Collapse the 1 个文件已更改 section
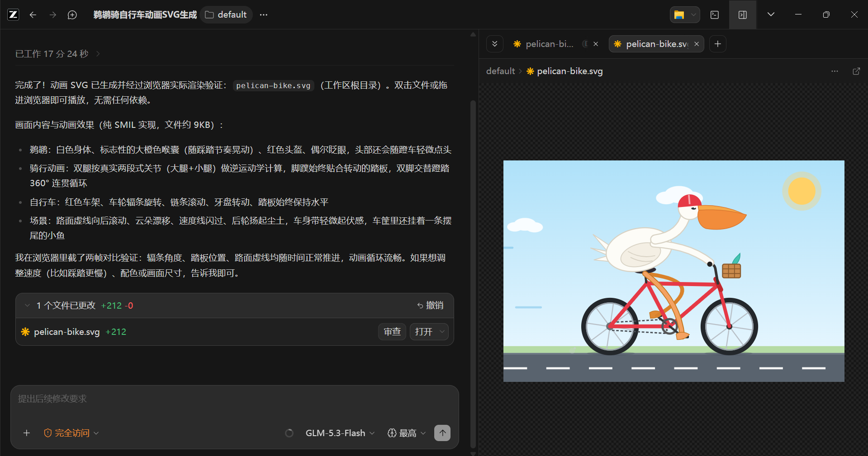 (27, 306)
